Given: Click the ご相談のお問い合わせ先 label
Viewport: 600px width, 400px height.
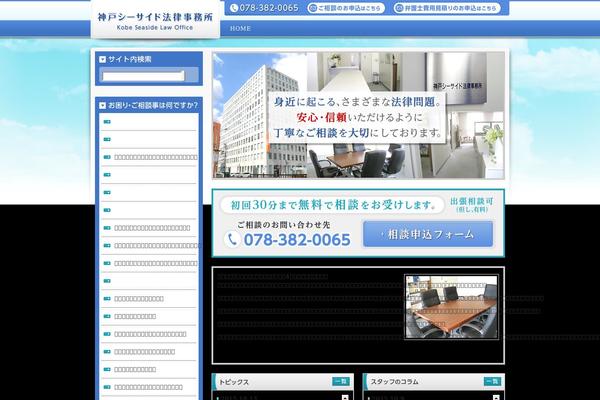Looking at the screenshot, I should tap(284, 225).
